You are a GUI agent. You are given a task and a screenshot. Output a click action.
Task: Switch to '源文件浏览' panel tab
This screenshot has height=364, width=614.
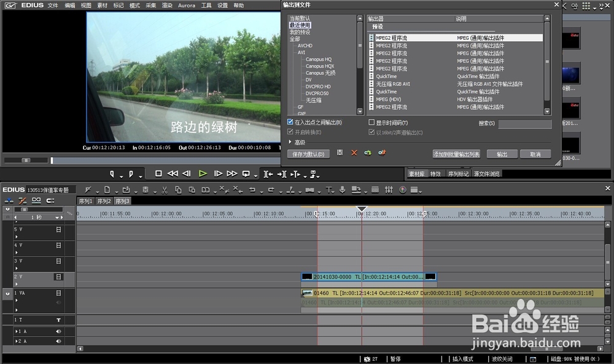pyautogui.click(x=487, y=174)
